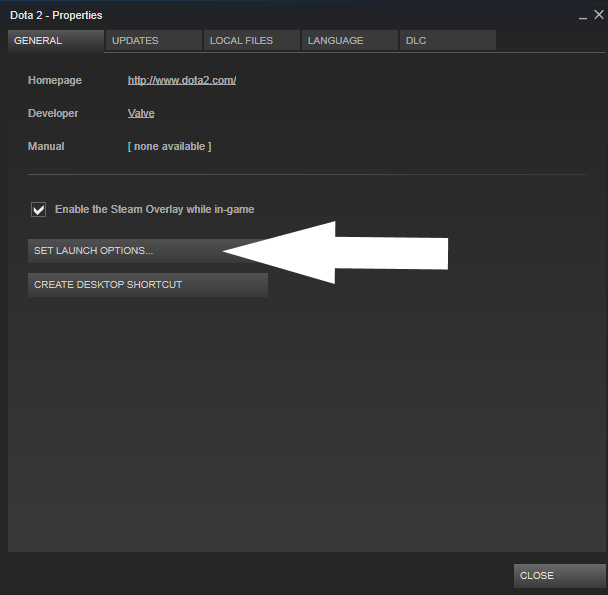Viewport: 608px width, 595px height.
Task: Click Create Desktop Shortcut button
Action: coord(148,285)
